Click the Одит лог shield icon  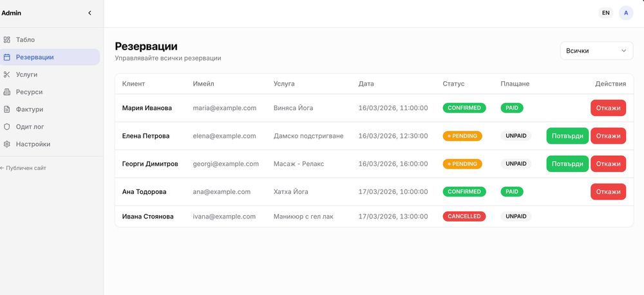tap(6, 127)
